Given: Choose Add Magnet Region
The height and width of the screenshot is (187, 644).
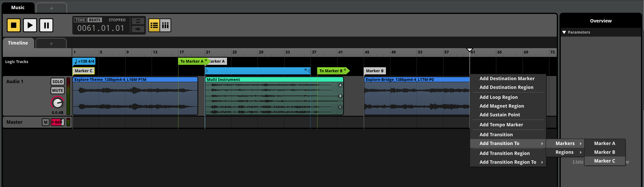Looking at the screenshot, I should pos(508,106).
